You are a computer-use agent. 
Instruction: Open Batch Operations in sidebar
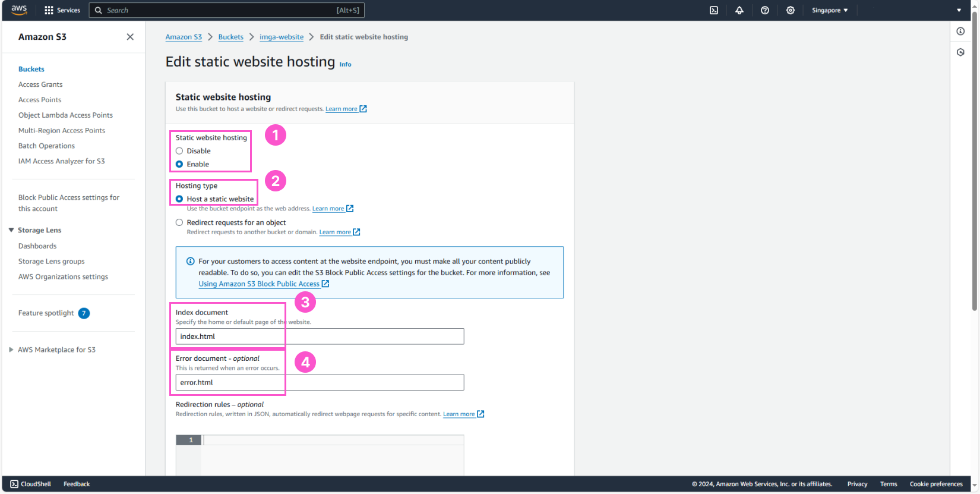click(x=46, y=146)
